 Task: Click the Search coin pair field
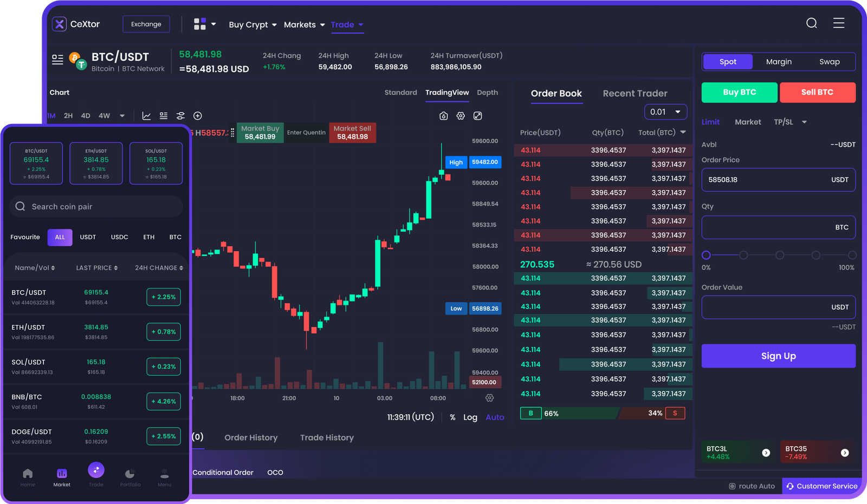(x=96, y=207)
